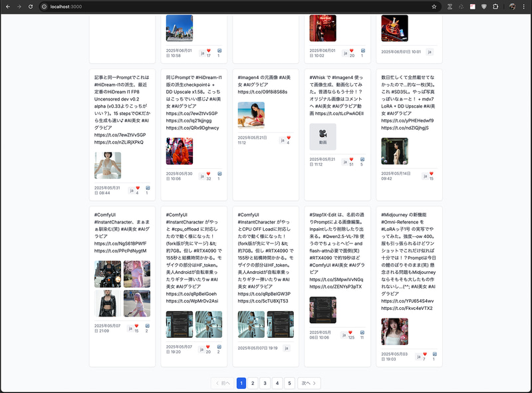Screen dimensions: 532x393
Task: Open link https://t.co/tLcPwAOEll
Action: coord(339,113)
